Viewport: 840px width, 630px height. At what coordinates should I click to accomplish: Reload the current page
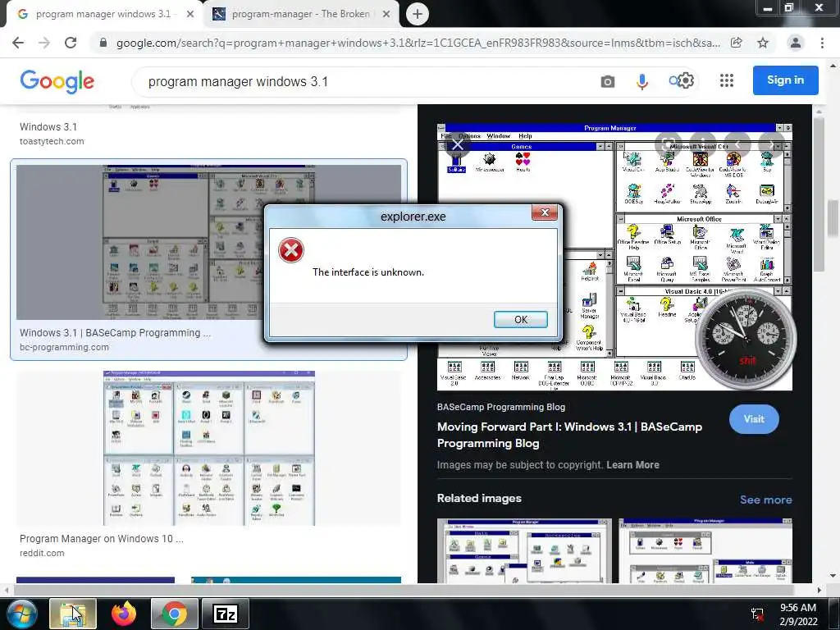pyautogui.click(x=71, y=43)
